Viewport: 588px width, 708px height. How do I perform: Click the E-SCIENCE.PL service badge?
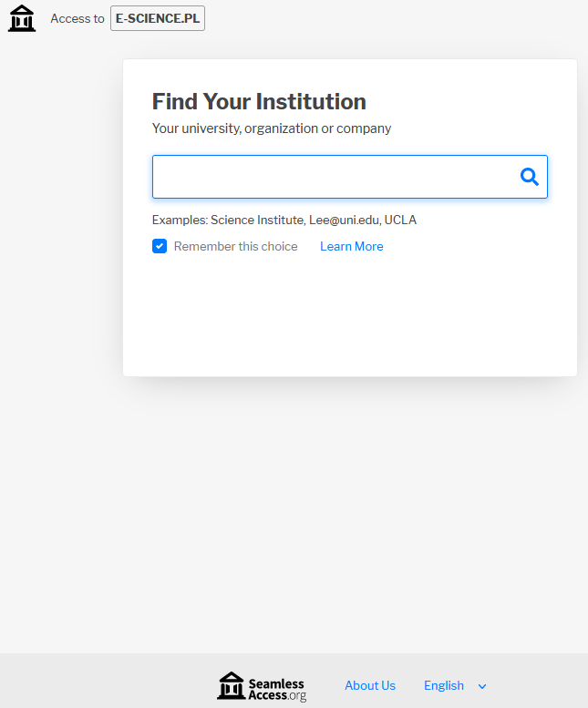pyautogui.click(x=158, y=18)
